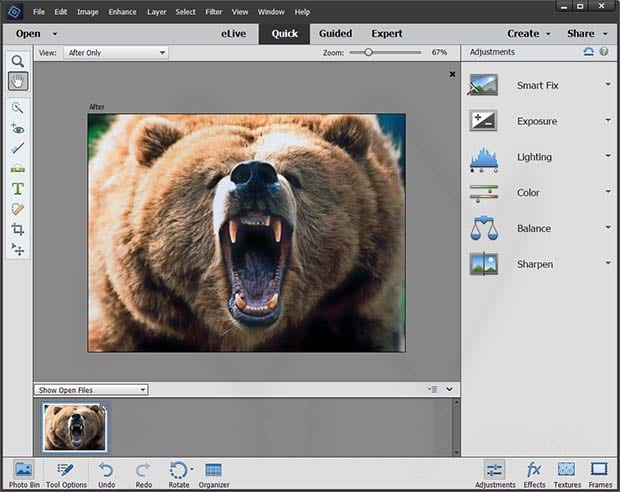Reset adjustments with the reset panel icon
Image resolution: width=620 pixels, height=492 pixels.
(588, 52)
